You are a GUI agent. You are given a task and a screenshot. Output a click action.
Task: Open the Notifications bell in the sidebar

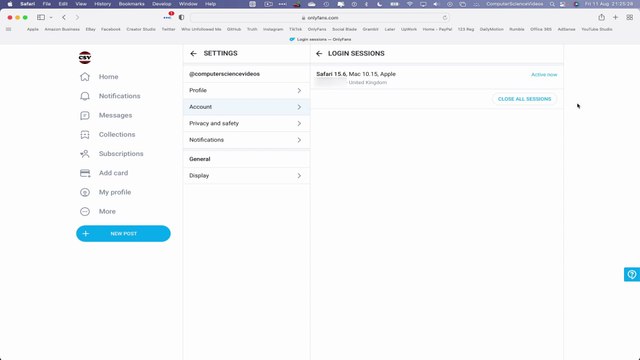click(x=110, y=96)
